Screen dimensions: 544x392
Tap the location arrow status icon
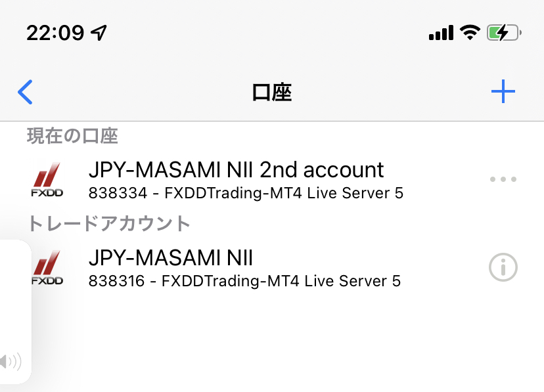99,33
